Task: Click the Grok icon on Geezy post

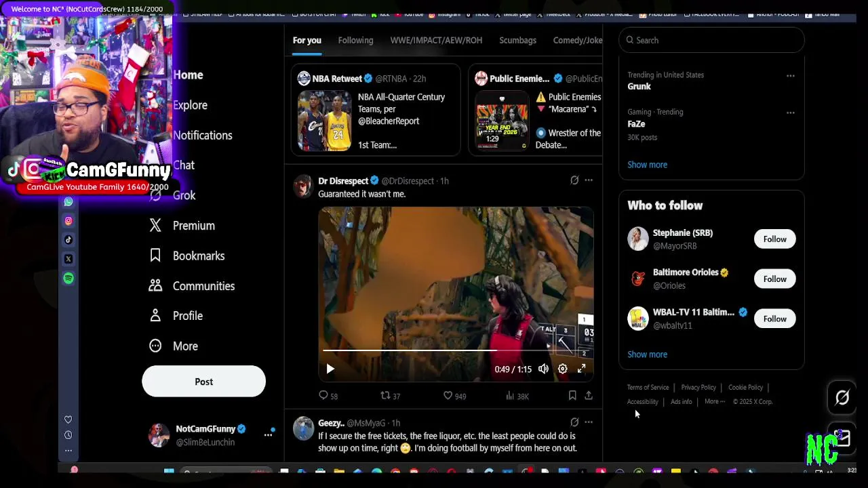Action: tap(574, 422)
